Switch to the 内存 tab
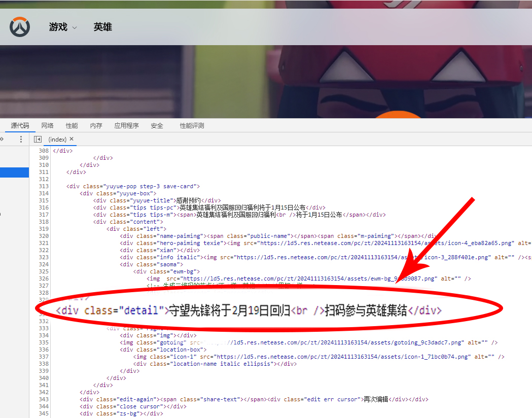532x418 pixels. tap(96, 125)
